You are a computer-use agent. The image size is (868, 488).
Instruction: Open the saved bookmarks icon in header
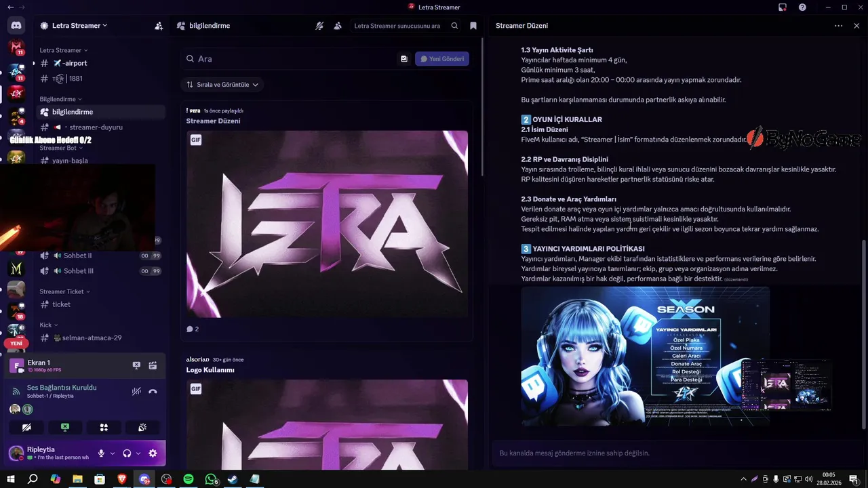pos(473,26)
